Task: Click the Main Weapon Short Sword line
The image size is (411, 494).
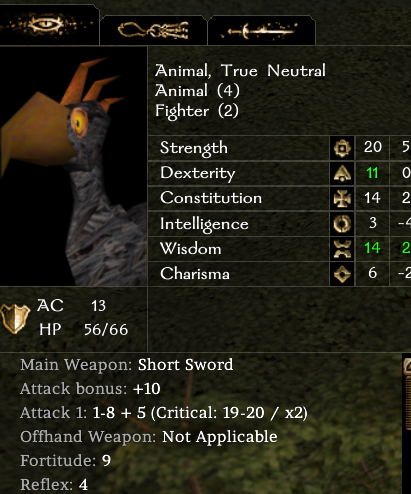Action: pos(127,365)
